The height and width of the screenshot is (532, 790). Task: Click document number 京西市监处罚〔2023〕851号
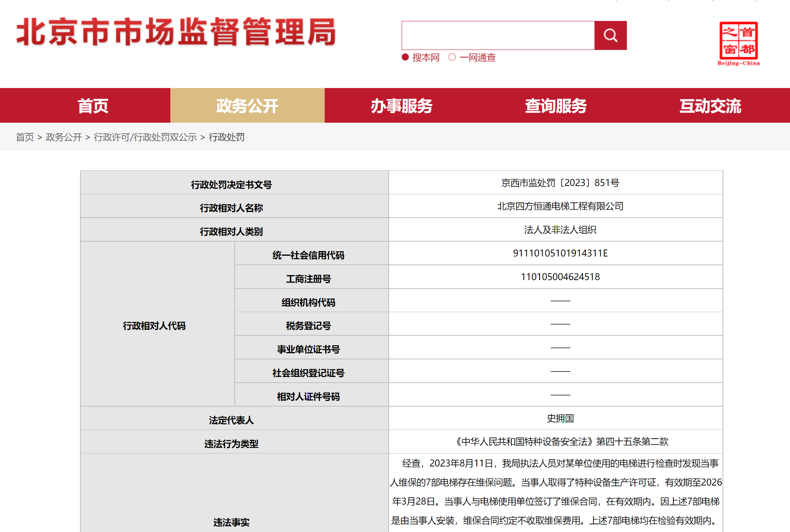point(560,183)
